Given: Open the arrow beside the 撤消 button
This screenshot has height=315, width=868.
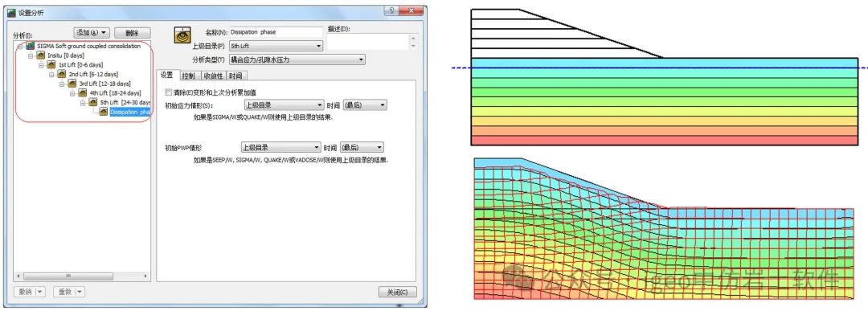Looking at the screenshot, I should click(40, 292).
